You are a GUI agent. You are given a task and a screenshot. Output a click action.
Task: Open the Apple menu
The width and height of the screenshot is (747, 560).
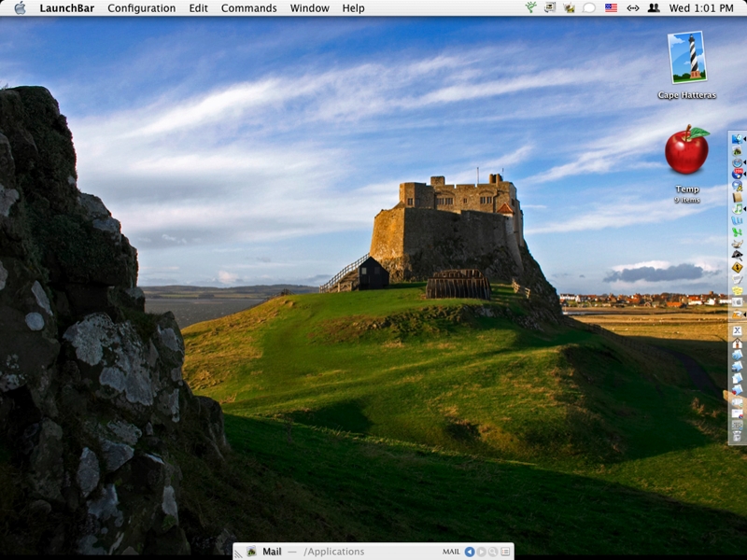coord(20,7)
